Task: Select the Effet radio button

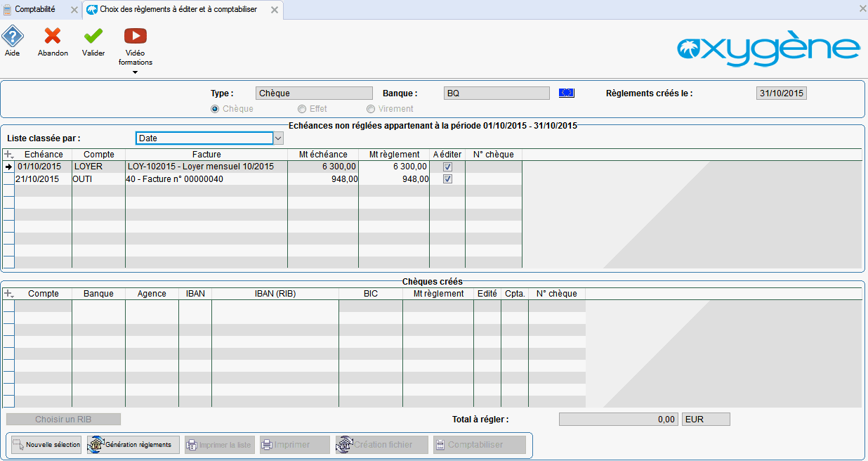Action: point(302,109)
